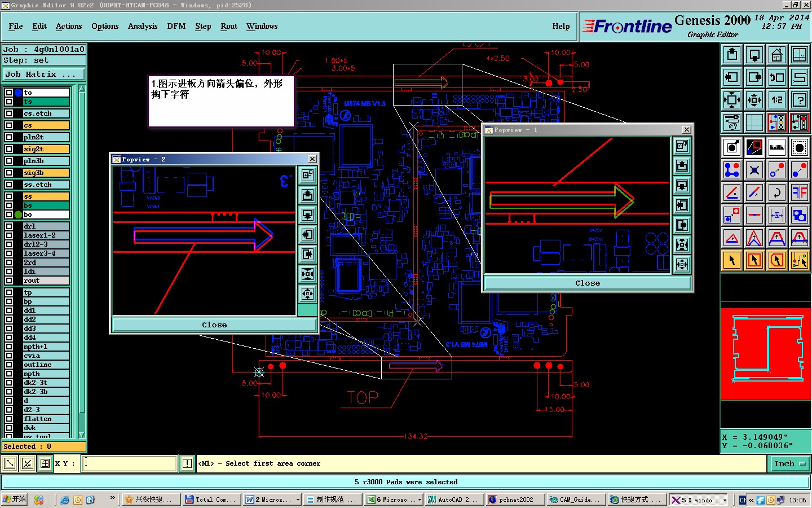This screenshot has height=508, width=812.
Task: Toggle checkbox for layer pln3b
Action: point(9,161)
